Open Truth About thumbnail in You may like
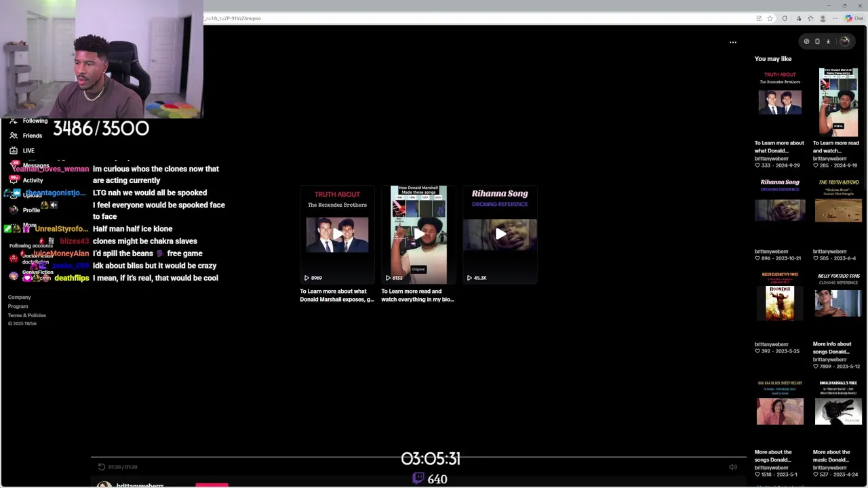868x488 pixels. coord(780,102)
